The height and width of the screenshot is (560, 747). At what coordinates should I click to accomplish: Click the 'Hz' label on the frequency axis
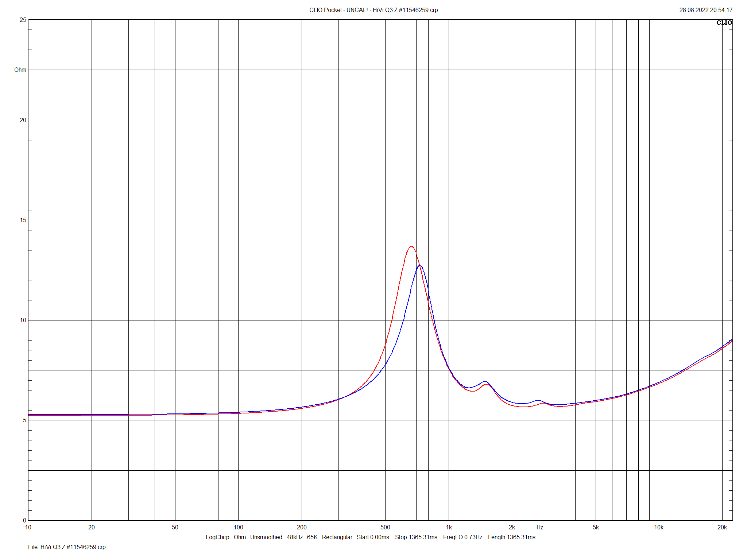click(x=540, y=527)
